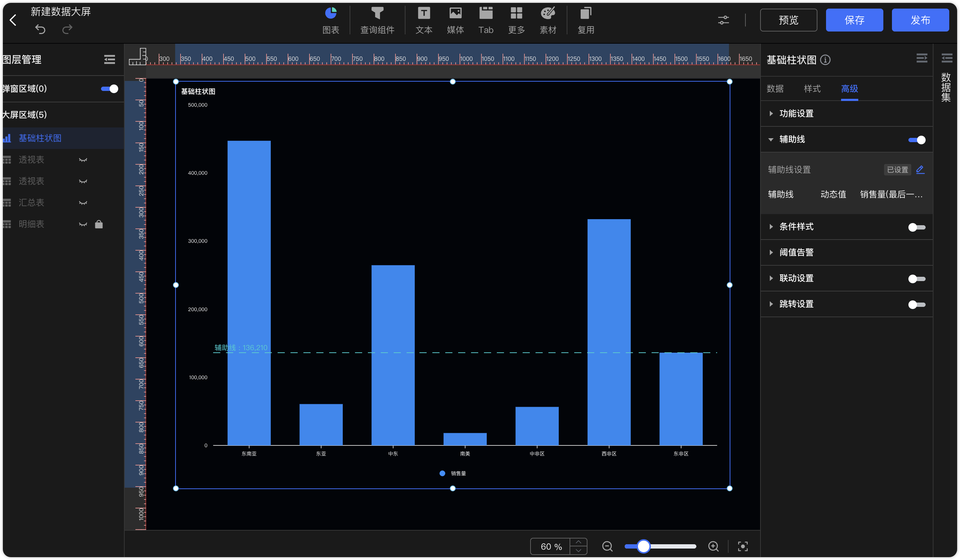
Task: Click 新建数据大屏 title
Action: tap(61, 11)
